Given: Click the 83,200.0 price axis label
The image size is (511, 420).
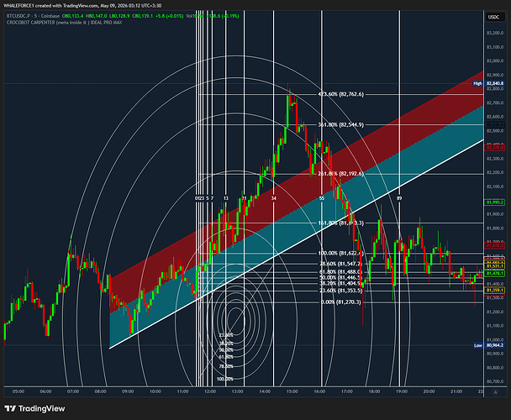Looking at the screenshot, I should click(x=495, y=33).
